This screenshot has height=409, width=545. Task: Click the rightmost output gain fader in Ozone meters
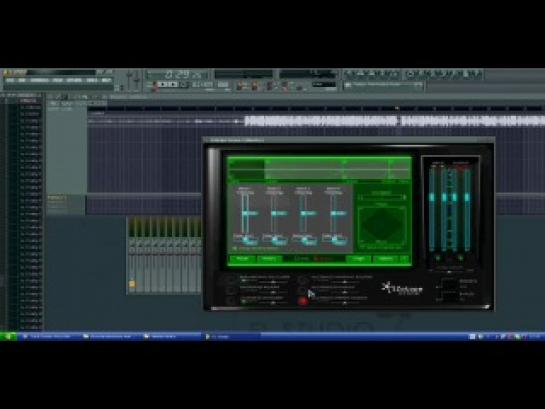pyautogui.click(x=467, y=197)
